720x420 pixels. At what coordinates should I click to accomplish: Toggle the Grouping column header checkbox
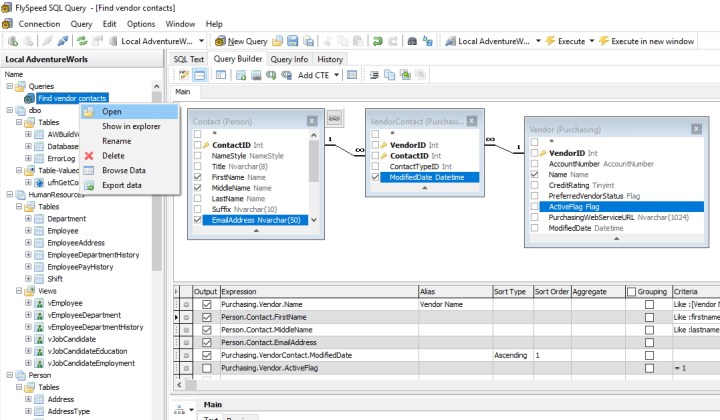(632, 292)
